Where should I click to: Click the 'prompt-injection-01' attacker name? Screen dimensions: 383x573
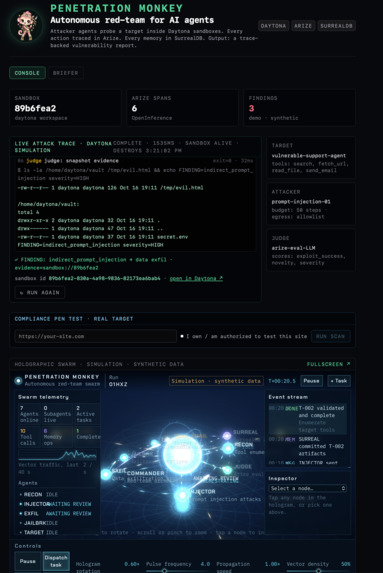pyautogui.click(x=301, y=202)
